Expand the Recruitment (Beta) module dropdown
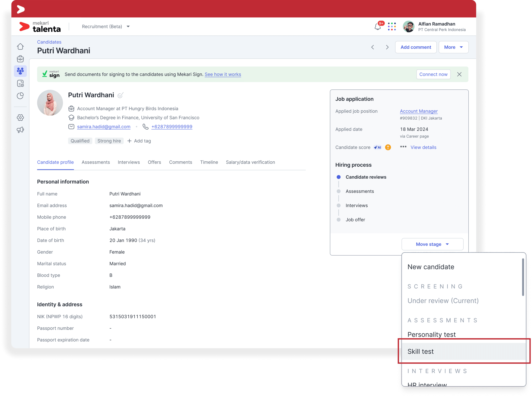 coord(106,27)
